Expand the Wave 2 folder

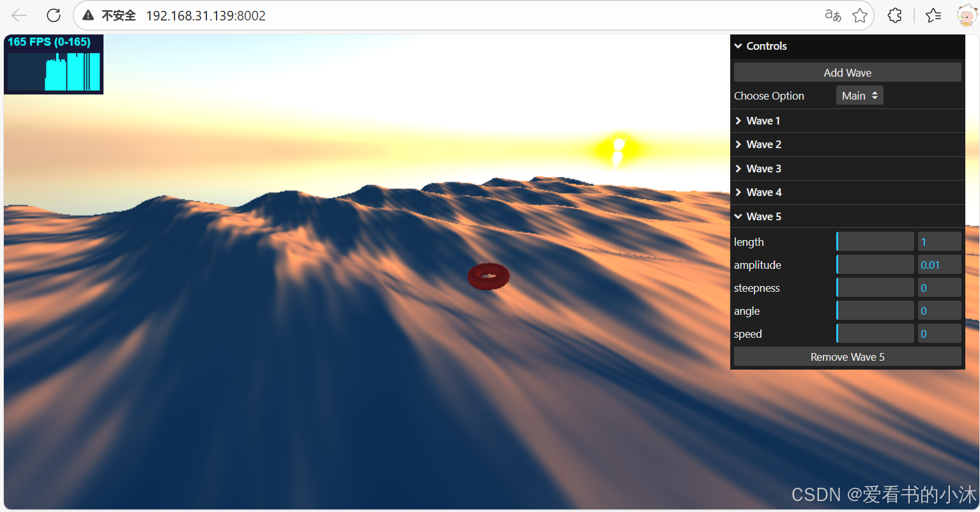pos(847,144)
